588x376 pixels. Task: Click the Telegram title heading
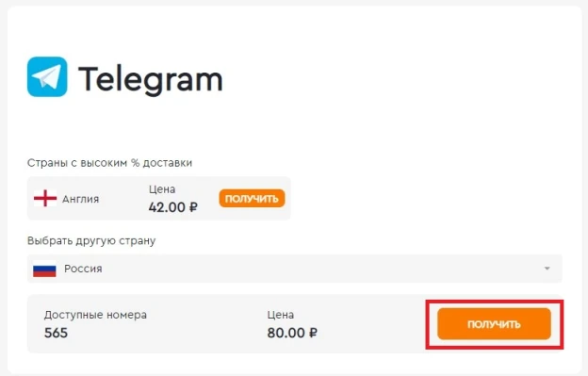pyautogui.click(x=151, y=79)
